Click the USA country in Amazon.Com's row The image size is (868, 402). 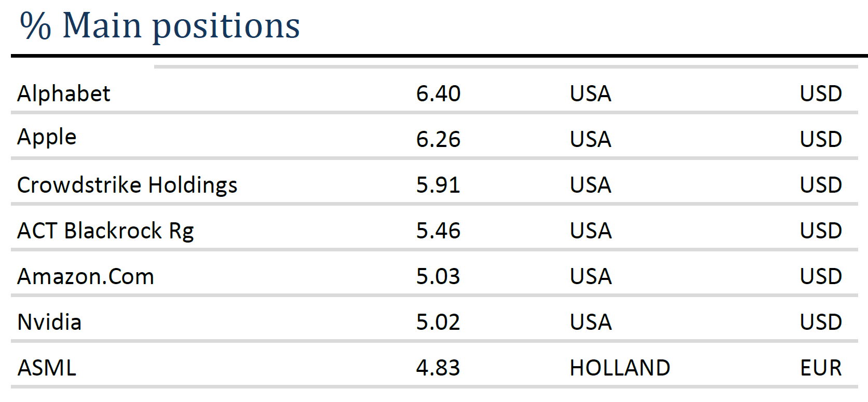point(591,277)
